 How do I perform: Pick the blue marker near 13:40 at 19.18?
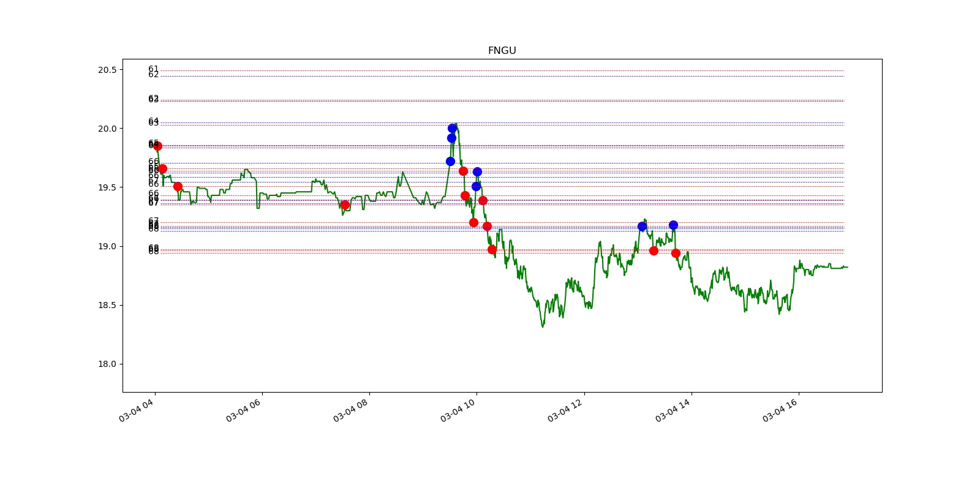pos(673,225)
